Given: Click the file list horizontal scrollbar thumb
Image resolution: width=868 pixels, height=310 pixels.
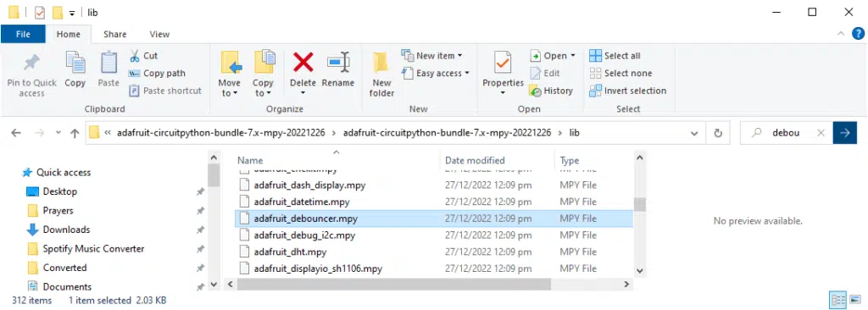Looking at the screenshot, I should [394, 284].
